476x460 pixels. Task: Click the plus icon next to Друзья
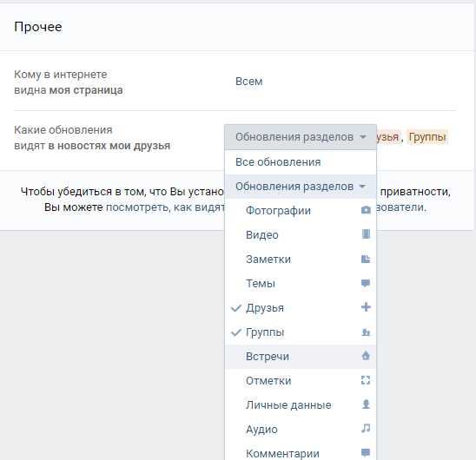point(366,307)
